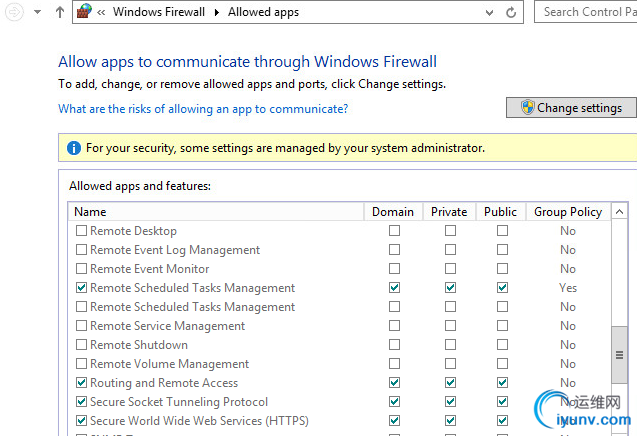
Task: Uncheck Private for Secure Socket Tunneling Protocol
Action: tap(450, 402)
